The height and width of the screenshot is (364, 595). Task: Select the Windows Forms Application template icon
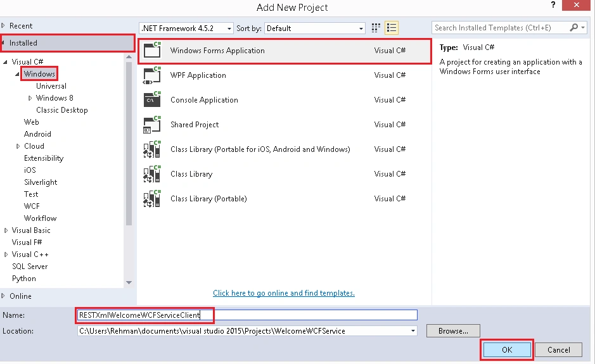(x=152, y=50)
